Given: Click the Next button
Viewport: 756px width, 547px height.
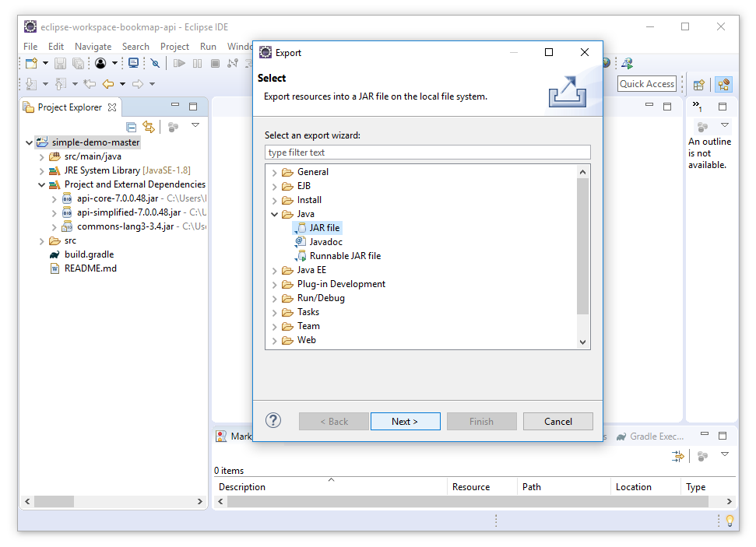Looking at the screenshot, I should coord(405,422).
